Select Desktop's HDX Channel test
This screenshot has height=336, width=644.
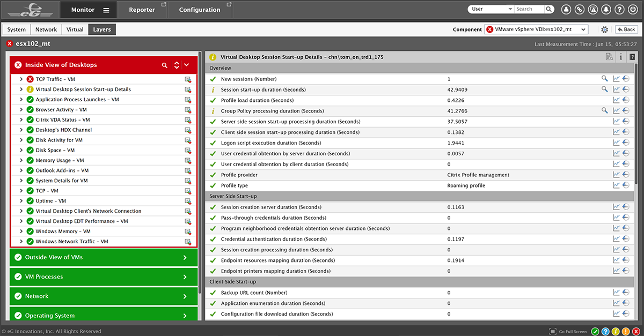click(64, 130)
